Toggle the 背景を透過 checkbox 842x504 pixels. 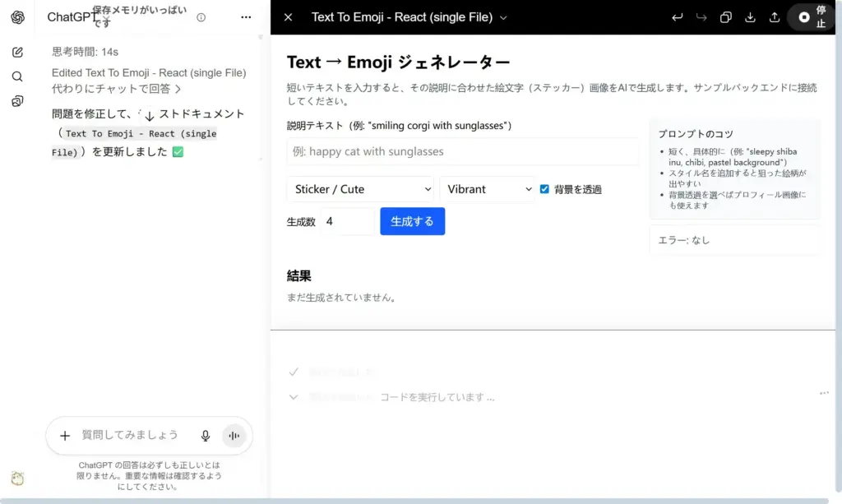544,189
